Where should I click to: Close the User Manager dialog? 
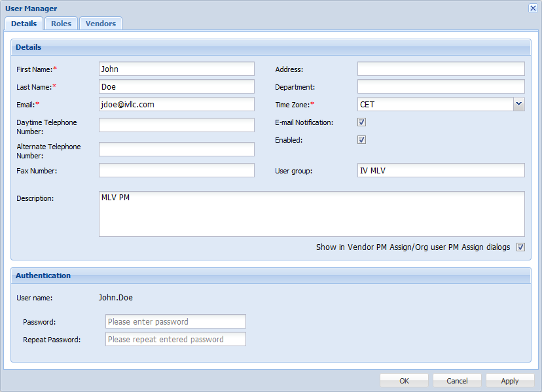click(532, 9)
